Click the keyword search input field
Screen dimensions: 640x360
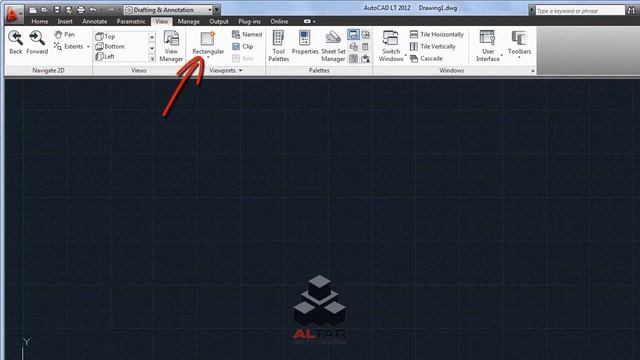[x=580, y=11]
